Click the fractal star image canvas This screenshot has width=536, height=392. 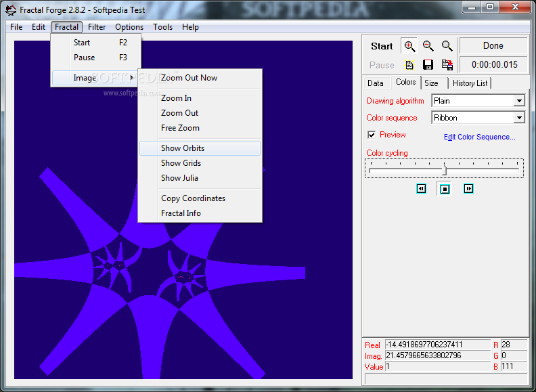coord(183,210)
